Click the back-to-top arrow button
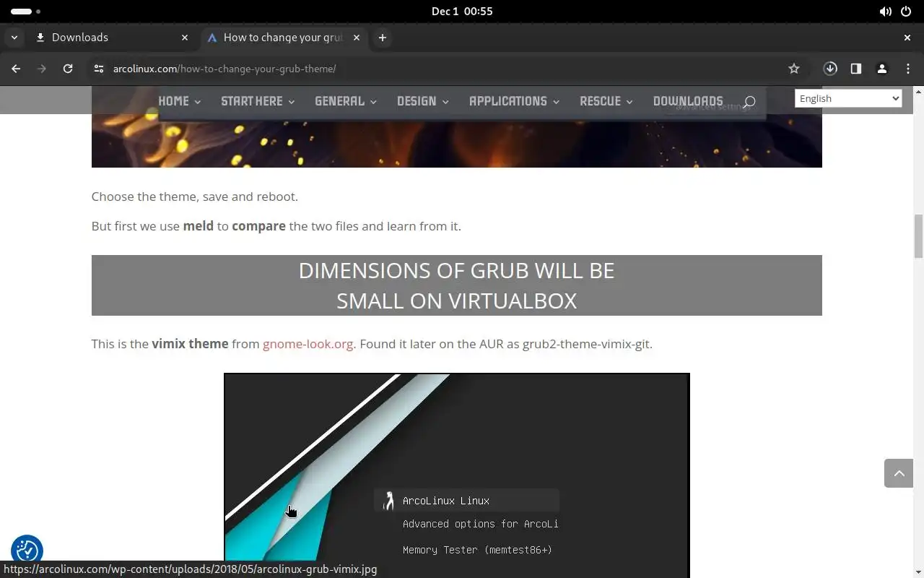The image size is (924, 578). point(899,473)
